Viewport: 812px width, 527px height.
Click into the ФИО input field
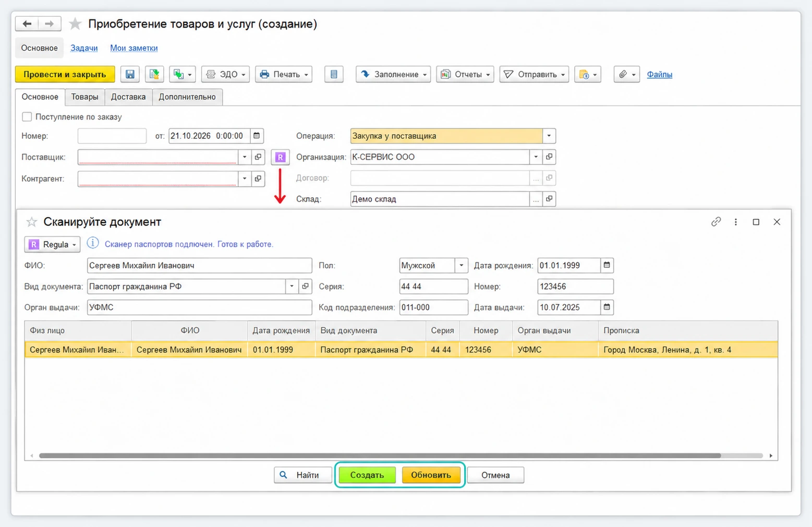click(199, 265)
